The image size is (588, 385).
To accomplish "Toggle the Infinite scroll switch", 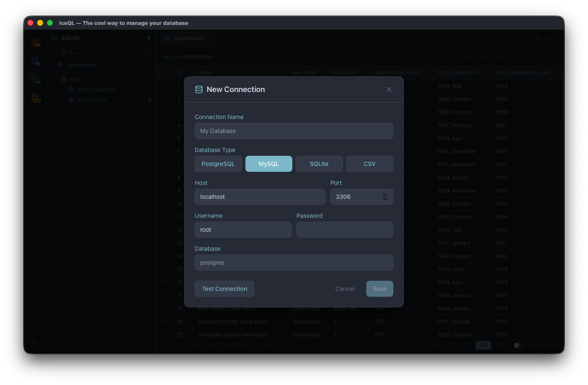I will click(519, 345).
